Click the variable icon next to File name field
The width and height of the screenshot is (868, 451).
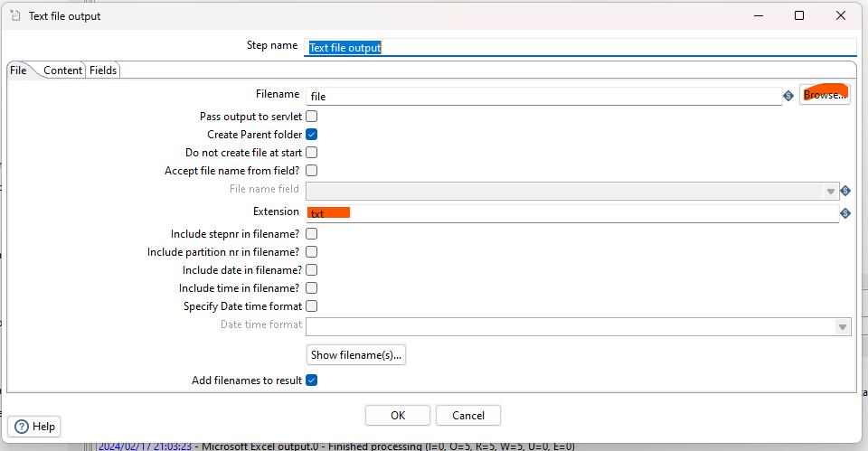(845, 191)
